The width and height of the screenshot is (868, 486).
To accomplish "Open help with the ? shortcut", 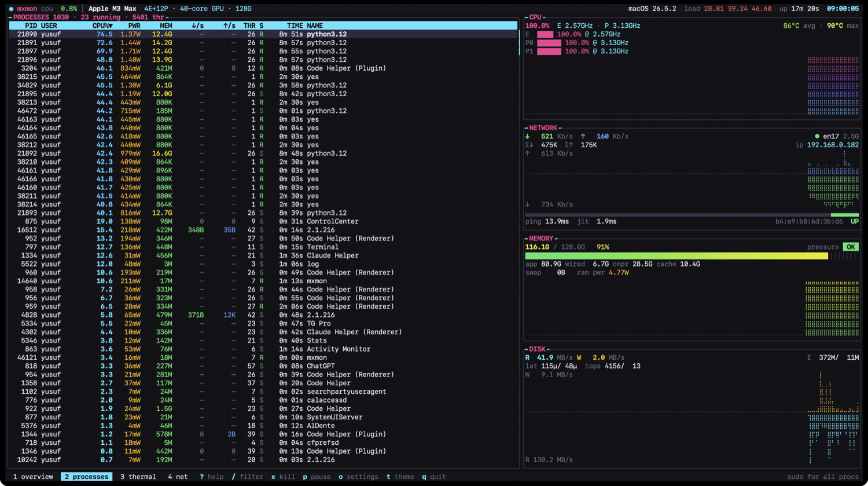I will click(x=212, y=477).
